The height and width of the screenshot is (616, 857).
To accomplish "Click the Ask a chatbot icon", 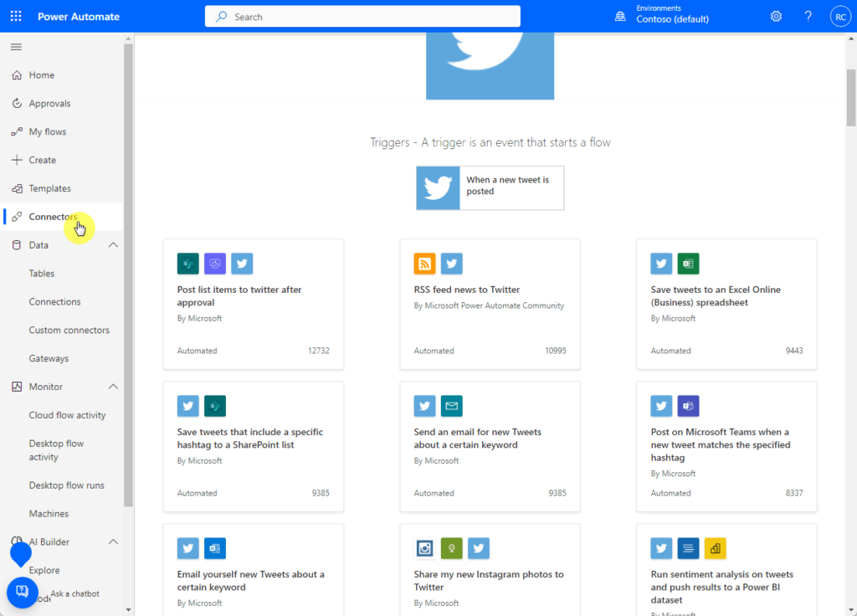I will coord(23,592).
